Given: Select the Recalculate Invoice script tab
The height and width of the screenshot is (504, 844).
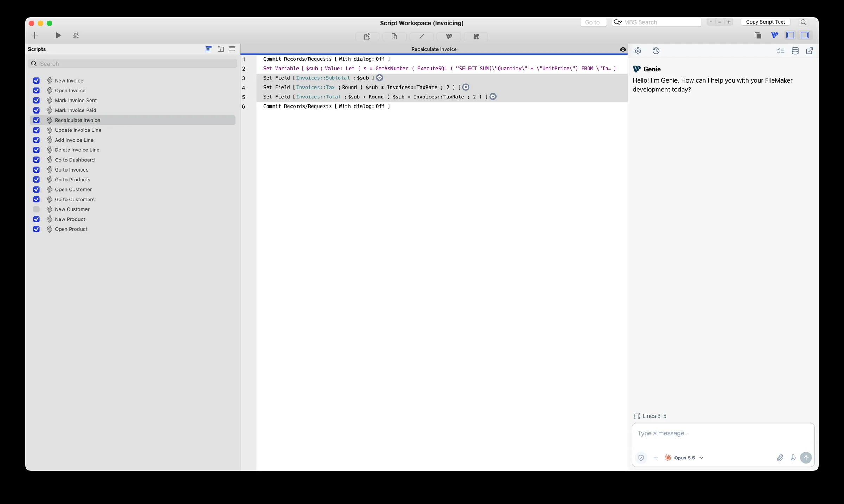Looking at the screenshot, I should [x=434, y=49].
